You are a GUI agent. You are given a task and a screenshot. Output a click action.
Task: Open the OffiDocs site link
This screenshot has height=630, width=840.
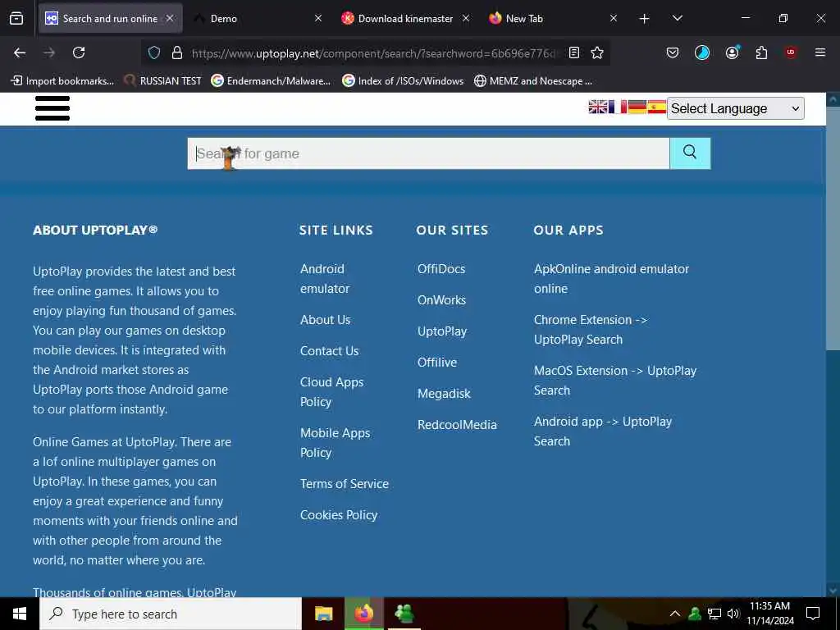pos(441,269)
